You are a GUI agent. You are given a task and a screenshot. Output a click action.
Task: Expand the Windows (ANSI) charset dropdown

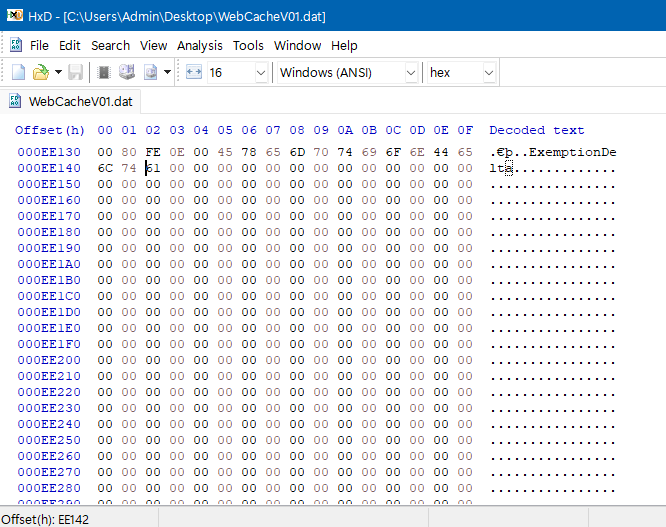click(410, 73)
